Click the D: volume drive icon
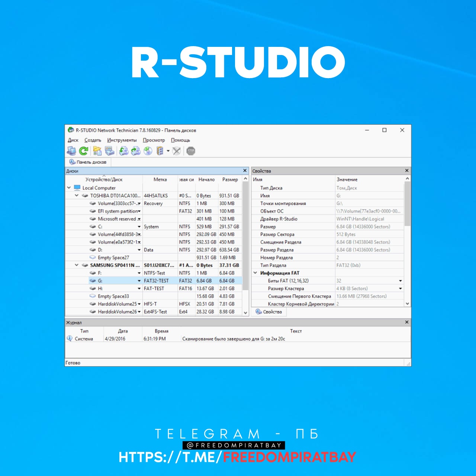This screenshot has height=476, width=476. [93, 250]
